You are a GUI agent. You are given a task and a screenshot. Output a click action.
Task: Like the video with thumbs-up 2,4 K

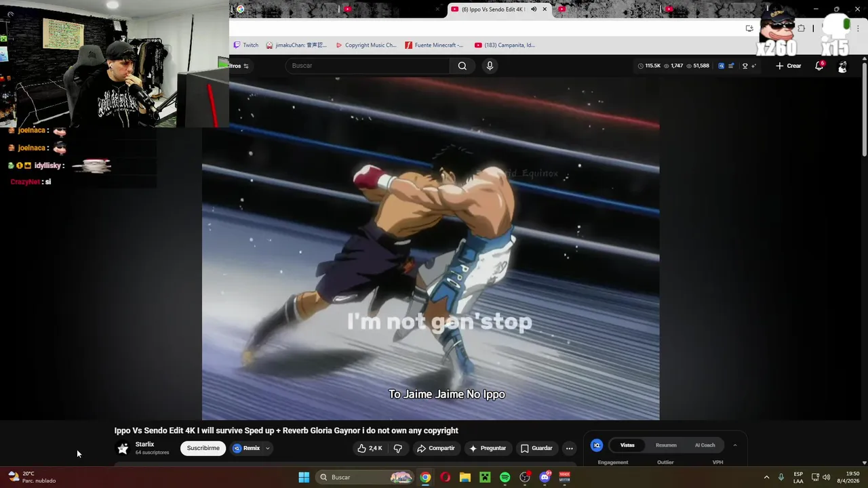(370, 448)
